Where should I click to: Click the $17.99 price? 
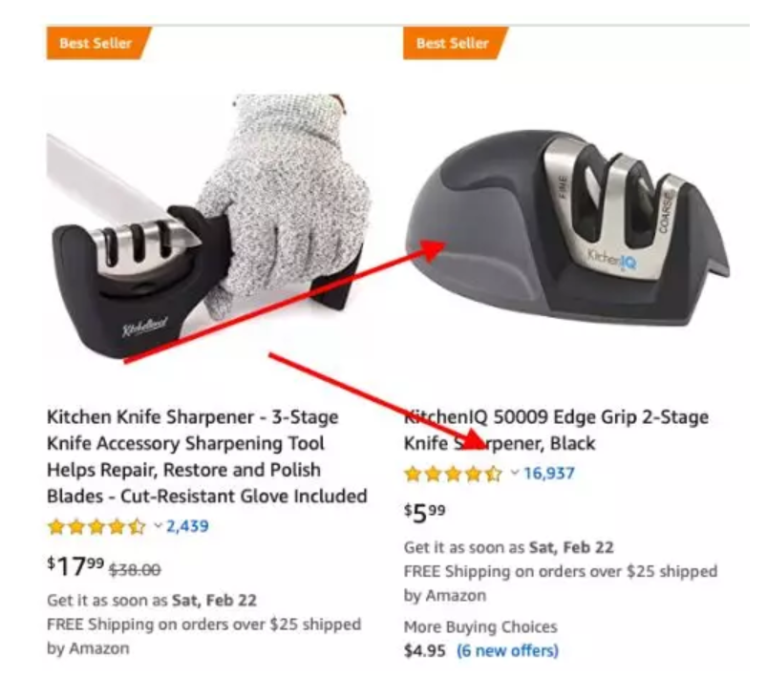75,567
